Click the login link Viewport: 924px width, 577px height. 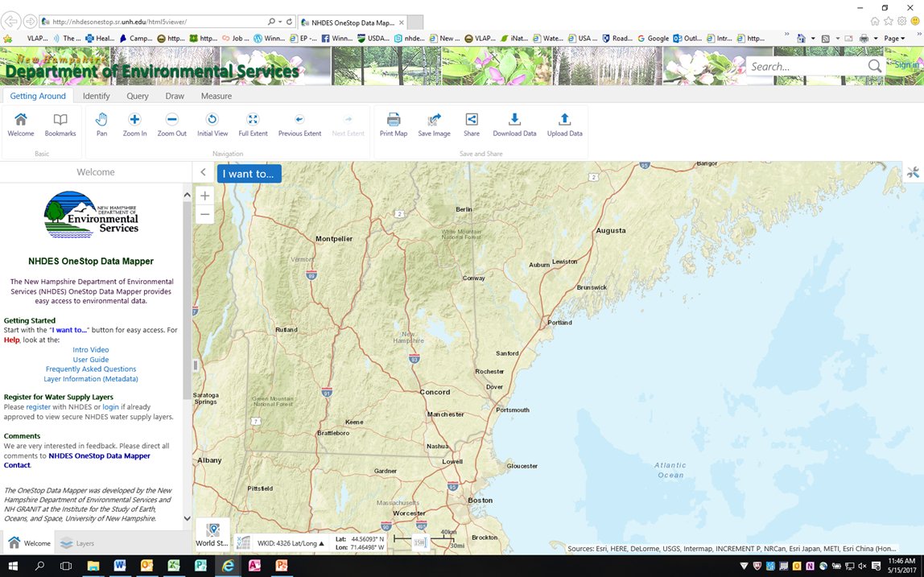coord(111,406)
